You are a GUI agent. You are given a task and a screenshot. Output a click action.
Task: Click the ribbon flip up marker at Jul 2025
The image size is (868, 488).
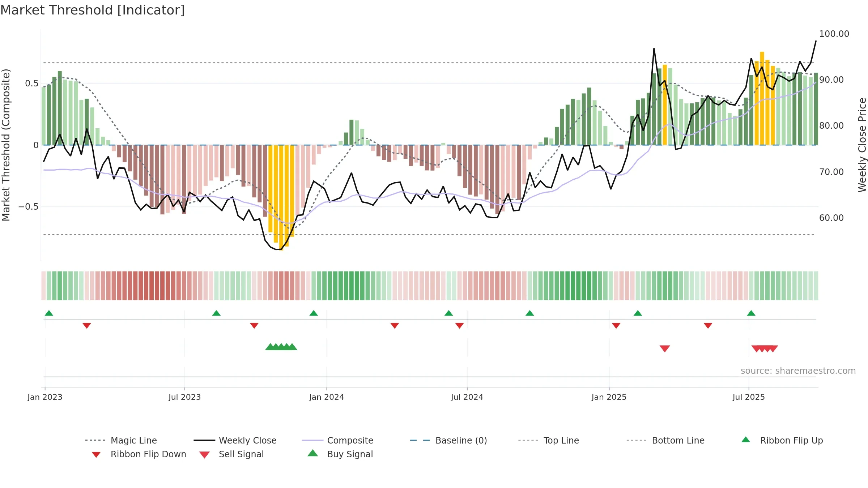point(751,313)
